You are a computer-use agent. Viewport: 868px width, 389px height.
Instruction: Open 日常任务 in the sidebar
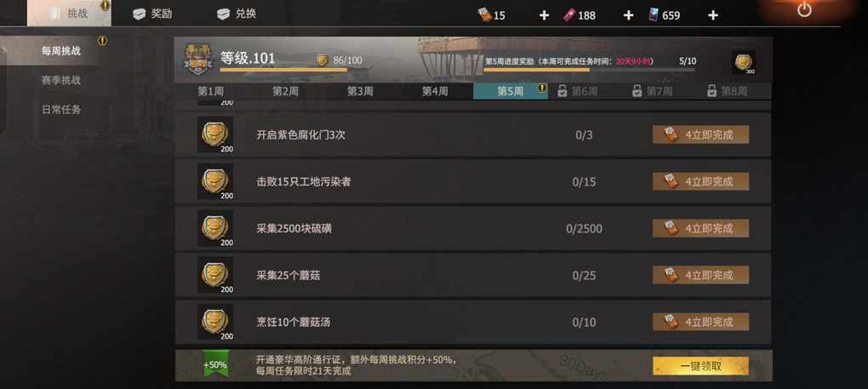click(61, 110)
